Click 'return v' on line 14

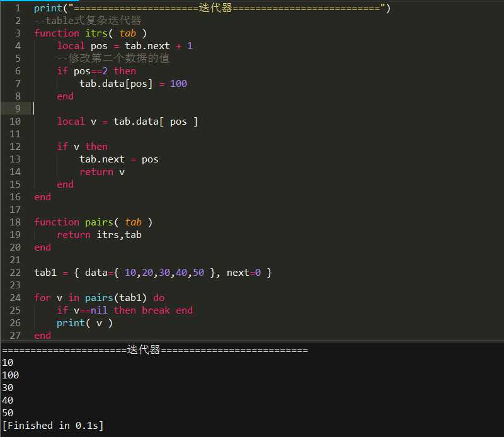tap(102, 172)
